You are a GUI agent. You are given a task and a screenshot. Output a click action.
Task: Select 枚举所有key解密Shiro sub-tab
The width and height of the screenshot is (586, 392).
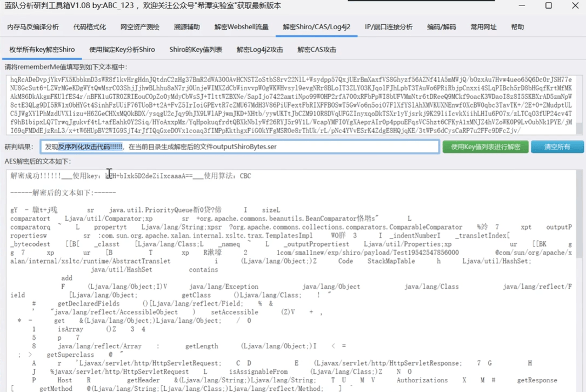[x=42, y=50]
